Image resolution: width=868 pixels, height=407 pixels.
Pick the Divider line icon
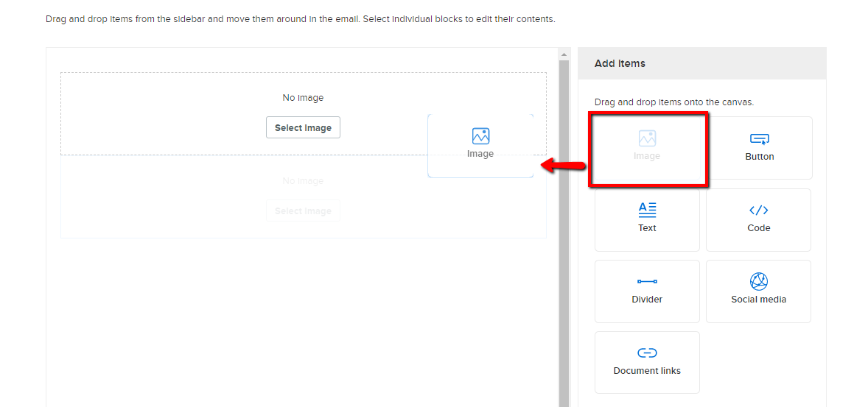[x=647, y=281]
